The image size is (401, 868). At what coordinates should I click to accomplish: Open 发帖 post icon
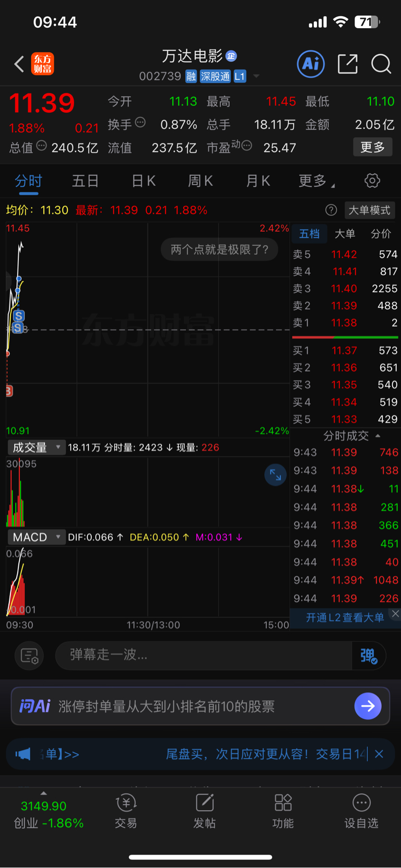(204, 811)
